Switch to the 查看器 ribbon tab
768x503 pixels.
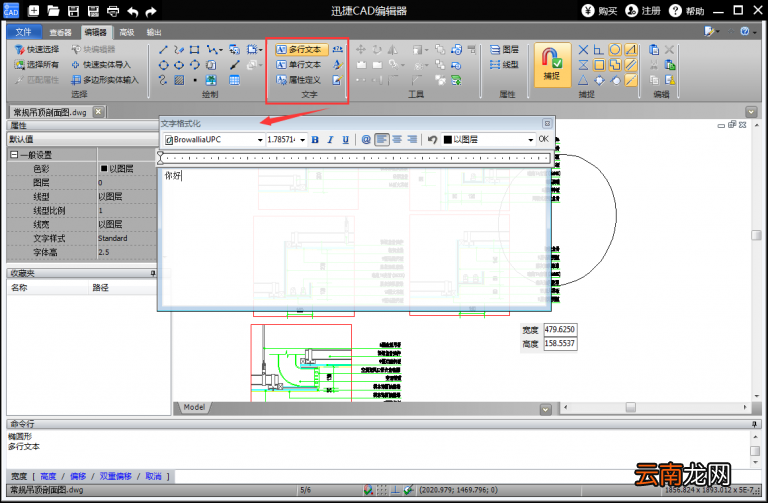[x=60, y=32]
